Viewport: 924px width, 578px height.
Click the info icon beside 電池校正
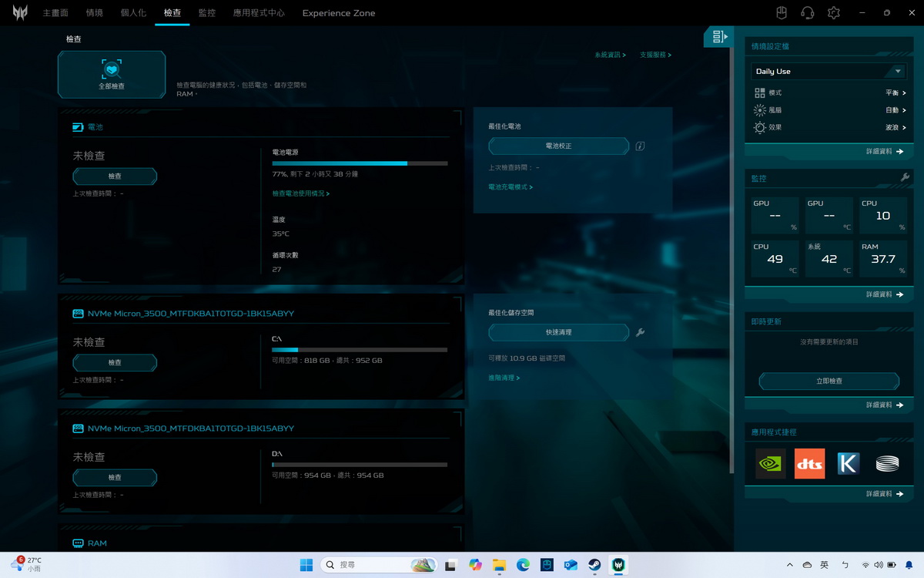640,146
